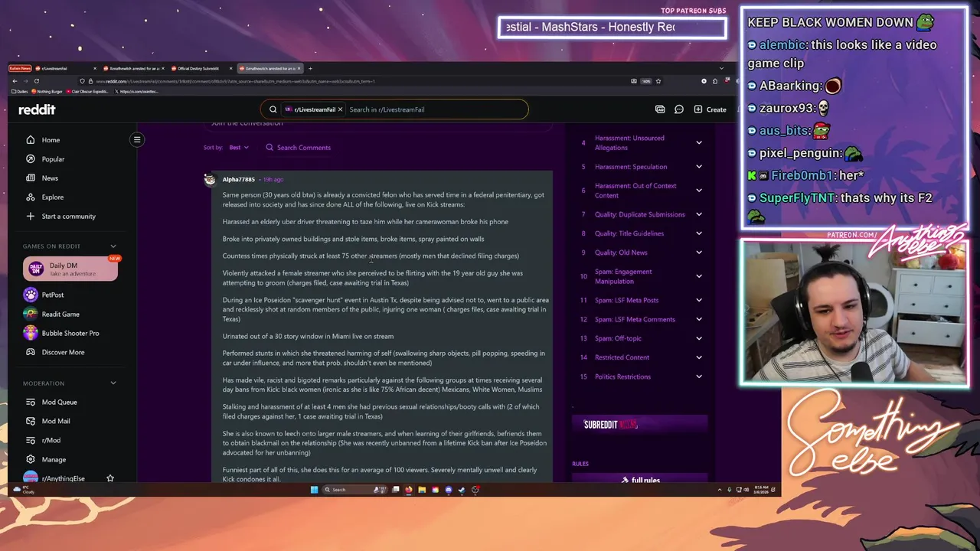Viewport: 980px width, 551px height.
Task: Expand rule 9 Quality: Old News
Action: pyautogui.click(x=699, y=253)
